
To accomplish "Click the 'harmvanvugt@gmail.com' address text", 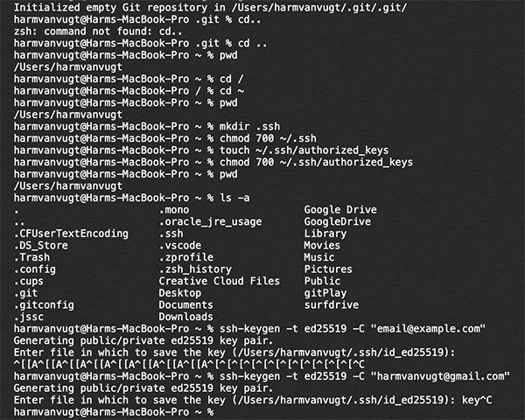I will point(440,376).
